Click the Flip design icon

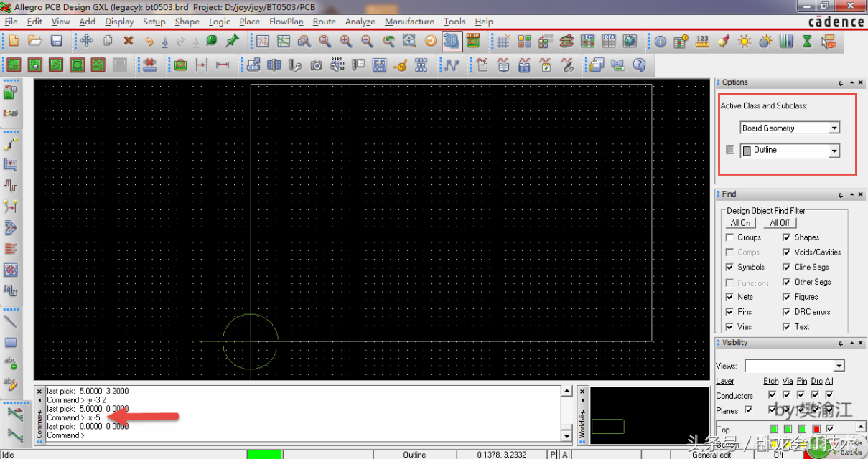point(473,41)
